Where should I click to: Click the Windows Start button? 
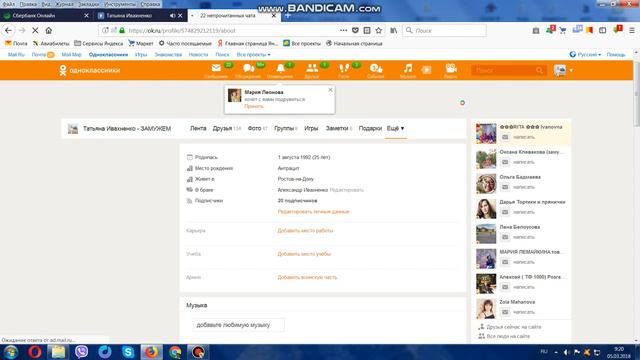11,352
